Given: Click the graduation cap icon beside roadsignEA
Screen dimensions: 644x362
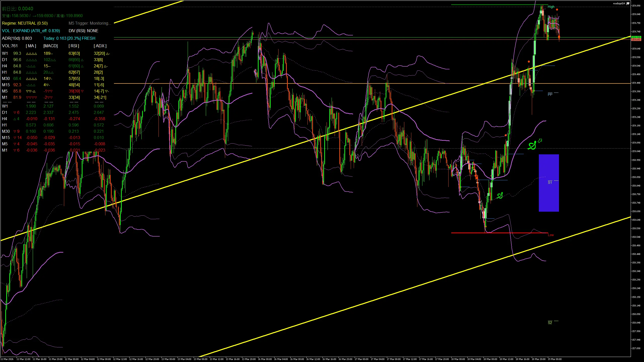Looking at the screenshot, I should pos(627,4).
